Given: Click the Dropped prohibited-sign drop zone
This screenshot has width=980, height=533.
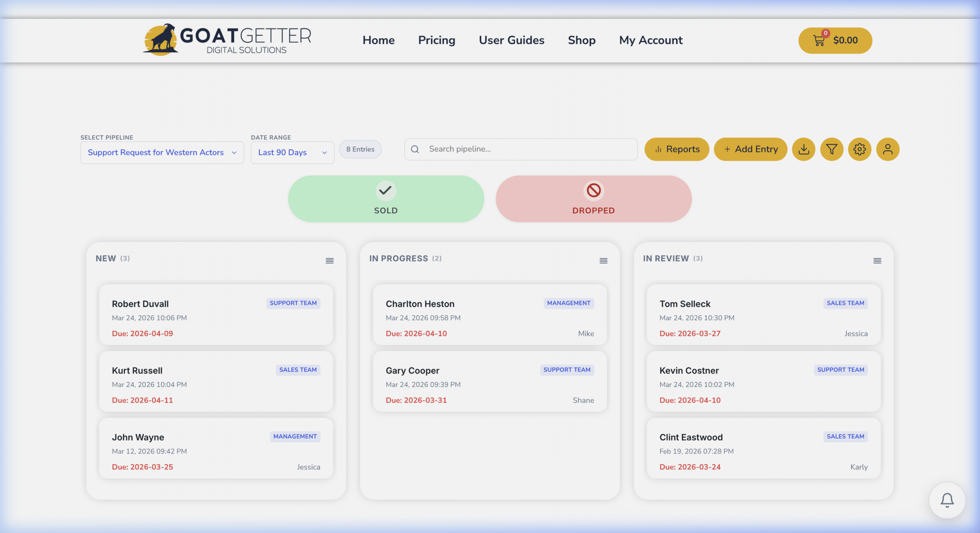Looking at the screenshot, I should click(x=593, y=199).
